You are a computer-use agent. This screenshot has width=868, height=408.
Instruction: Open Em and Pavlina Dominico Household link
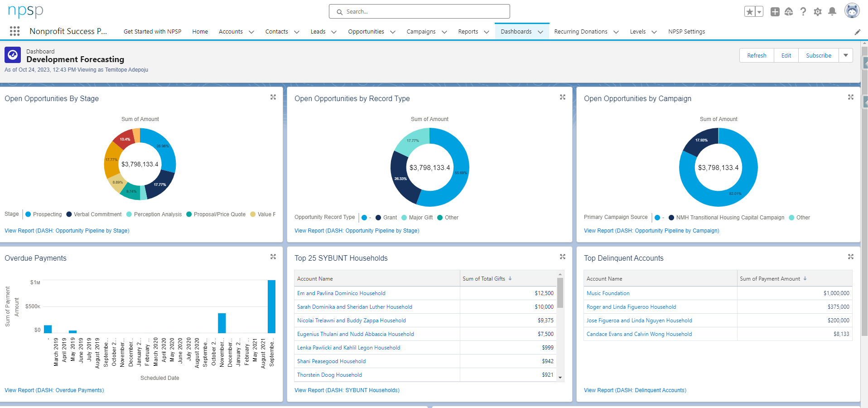click(341, 293)
